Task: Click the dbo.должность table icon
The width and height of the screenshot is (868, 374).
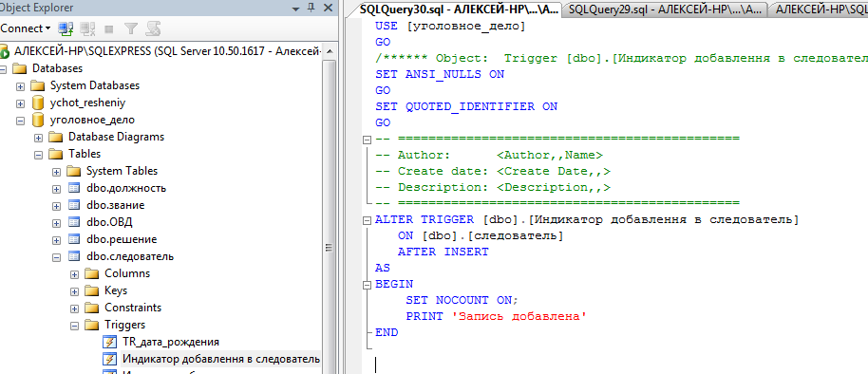Action: (74, 188)
